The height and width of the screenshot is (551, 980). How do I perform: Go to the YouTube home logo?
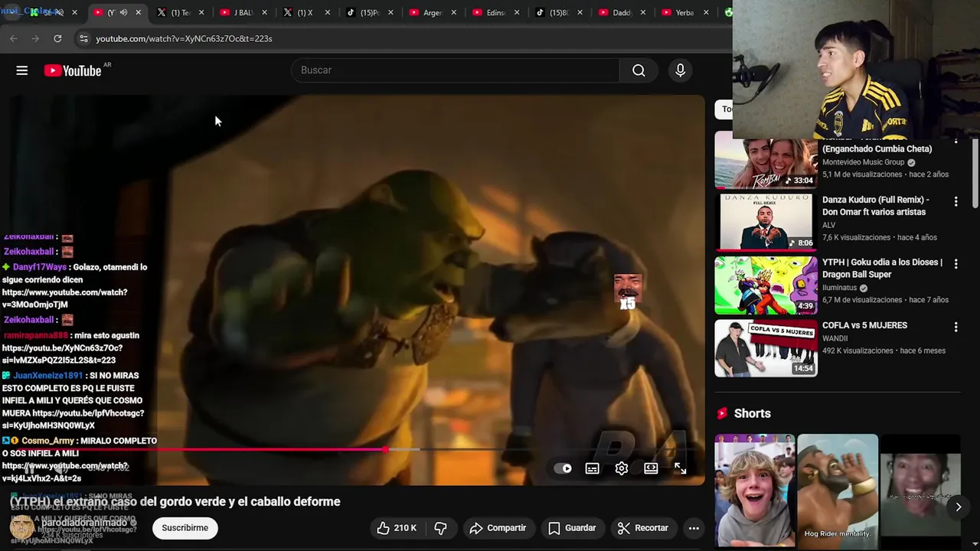[x=73, y=70]
